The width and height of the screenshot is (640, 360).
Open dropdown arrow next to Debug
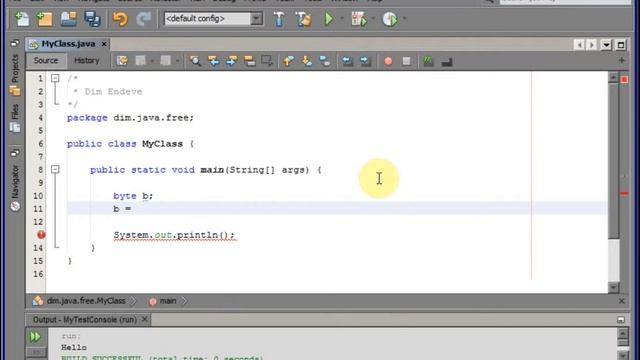tap(373, 18)
